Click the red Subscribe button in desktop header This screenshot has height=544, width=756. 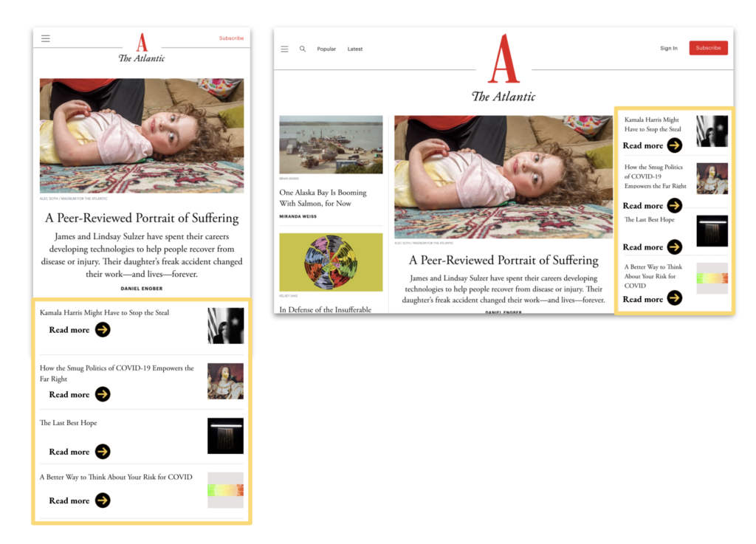coord(708,48)
